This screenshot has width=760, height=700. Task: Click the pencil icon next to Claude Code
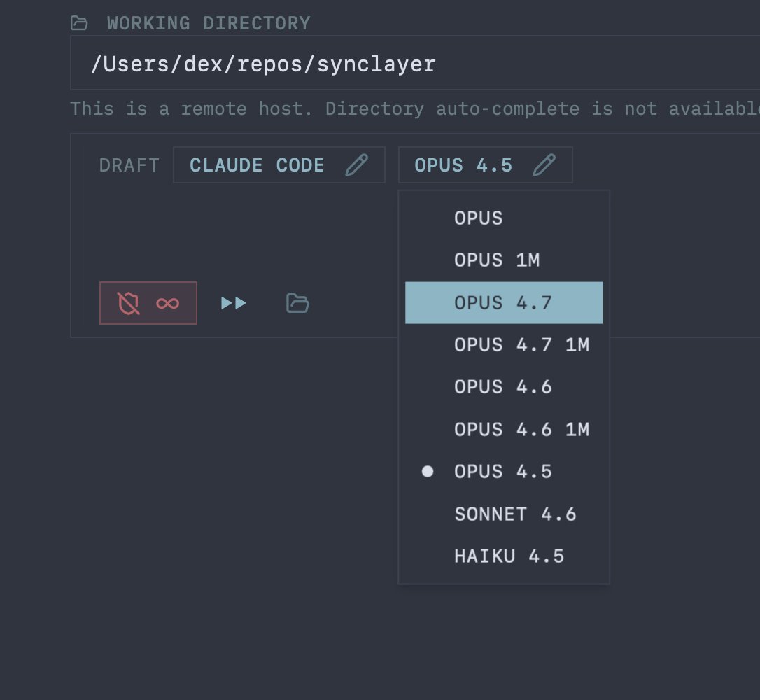pyautogui.click(x=357, y=164)
